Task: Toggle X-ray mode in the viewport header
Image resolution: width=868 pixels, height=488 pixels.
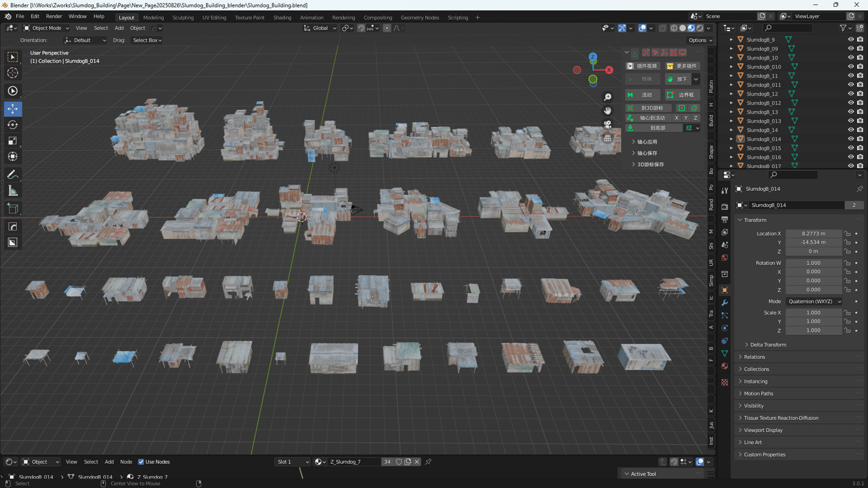Action: pyautogui.click(x=663, y=28)
